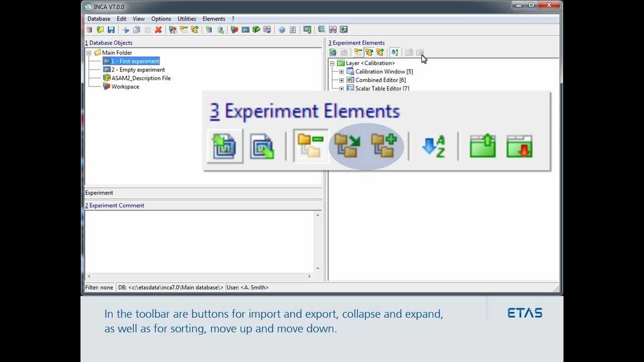This screenshot has width=644, height=362.
Task: Click Collapse icon in Experiment Elements toolbar
Action: coord(358,52)
